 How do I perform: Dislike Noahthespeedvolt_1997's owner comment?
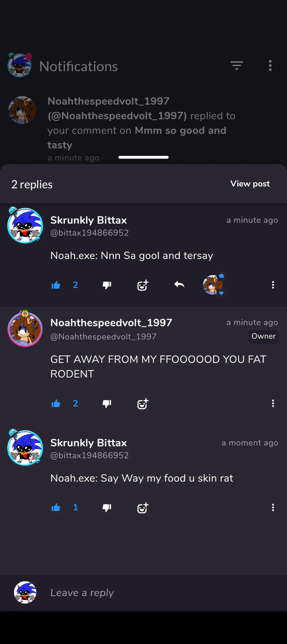pos(107,404)
